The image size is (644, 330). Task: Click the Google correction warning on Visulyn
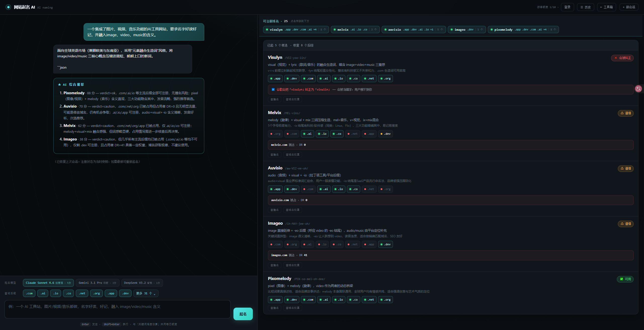(x=451, y=90)
